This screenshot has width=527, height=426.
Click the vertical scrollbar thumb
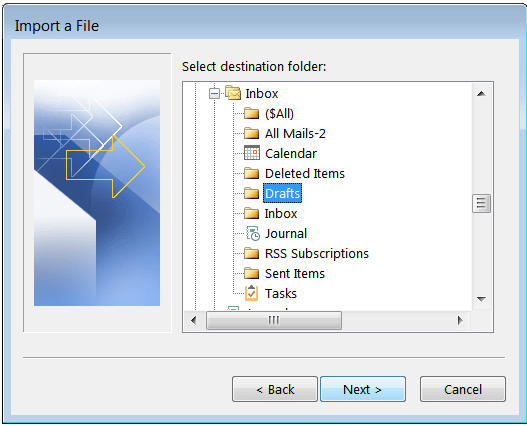pyautogui.click(x=481, y=203)
